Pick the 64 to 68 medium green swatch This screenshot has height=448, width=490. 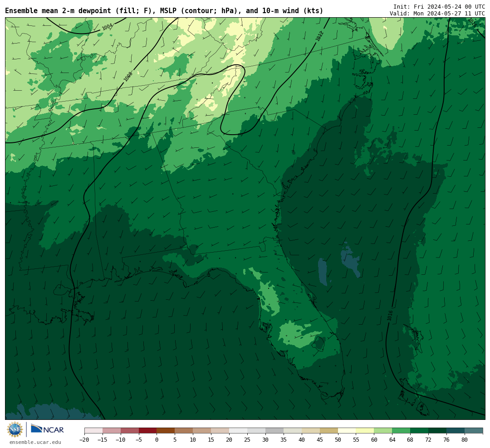(x=401, y=431)
